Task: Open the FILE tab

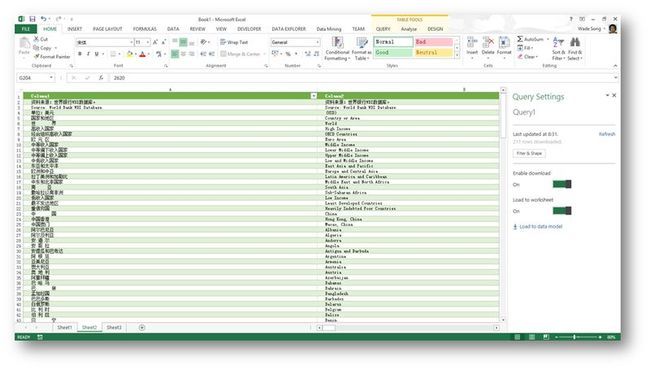Action: (26, 29)
